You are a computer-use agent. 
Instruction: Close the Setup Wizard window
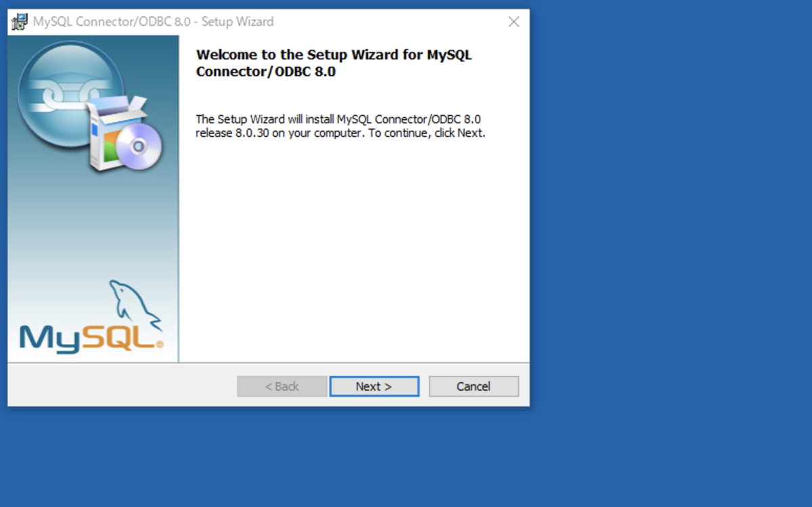514,22
